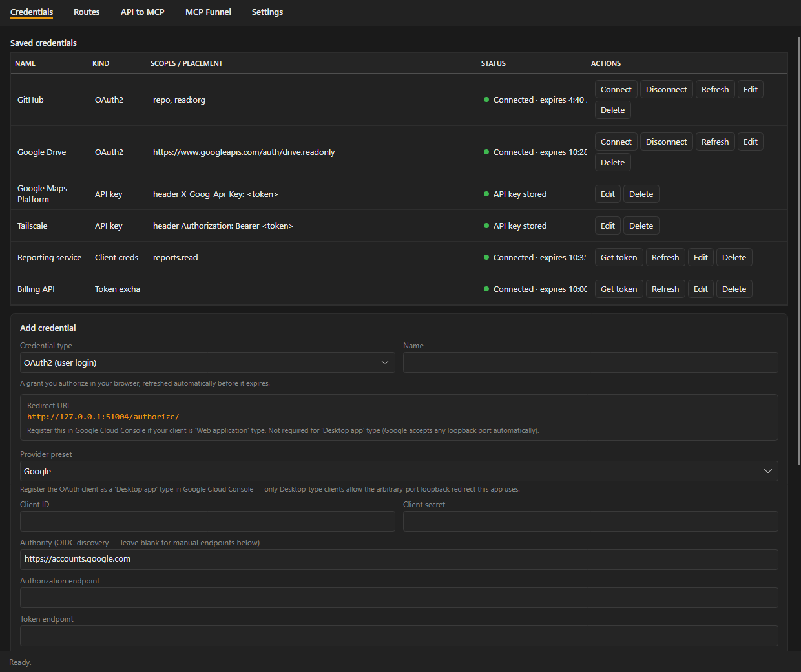This screenshot has width=801, height=672.
Task: Open the Credential type dropdown
Action: click(x=207, y=362)
